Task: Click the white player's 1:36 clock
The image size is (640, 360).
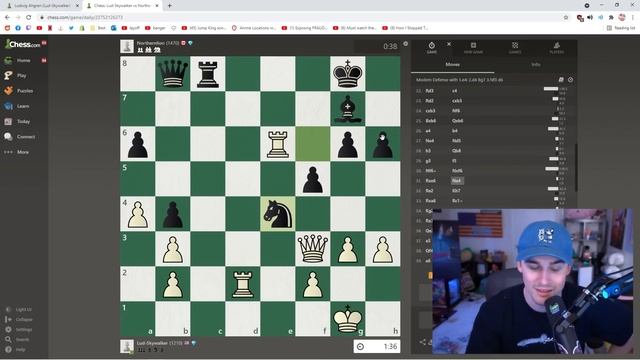Action: point(377,347)
